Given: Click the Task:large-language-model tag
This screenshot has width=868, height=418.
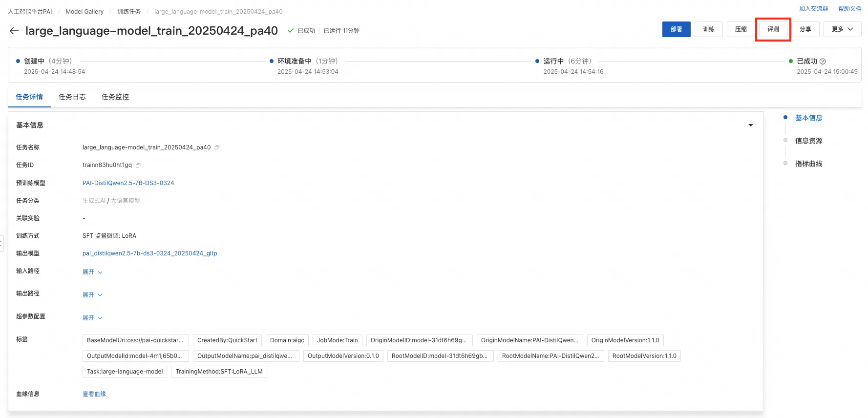Looking at the screenshot, I should [x=125, y=372].
